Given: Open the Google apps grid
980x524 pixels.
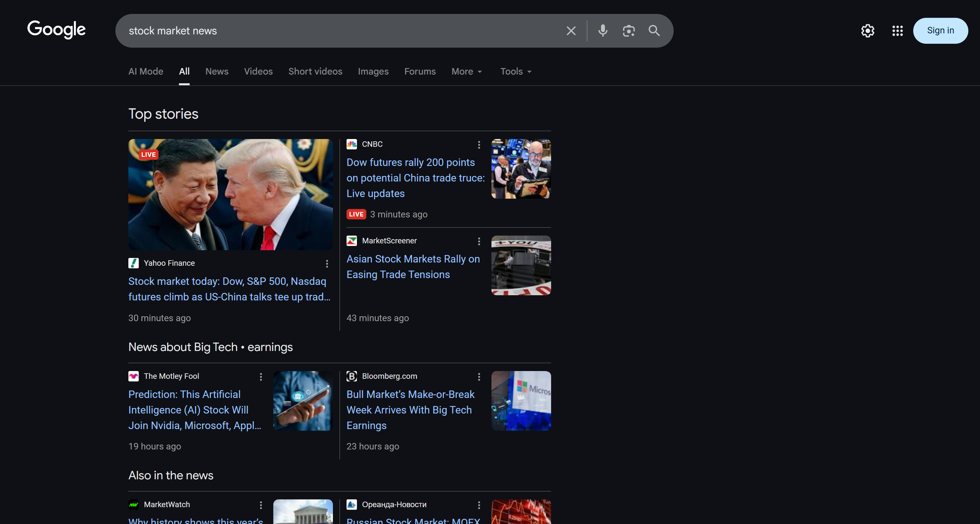Looking at the screenshot, I should click(897, 30).
